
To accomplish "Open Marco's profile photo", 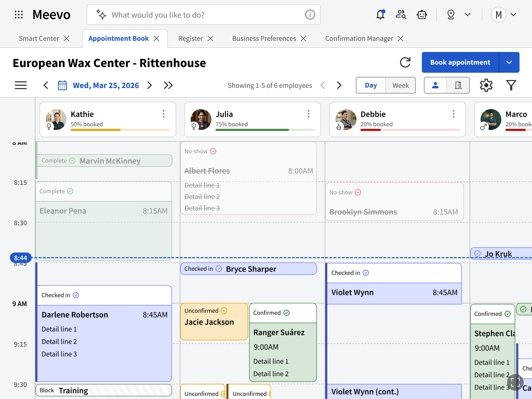I will pyautogui.click(x=491, y=119).
